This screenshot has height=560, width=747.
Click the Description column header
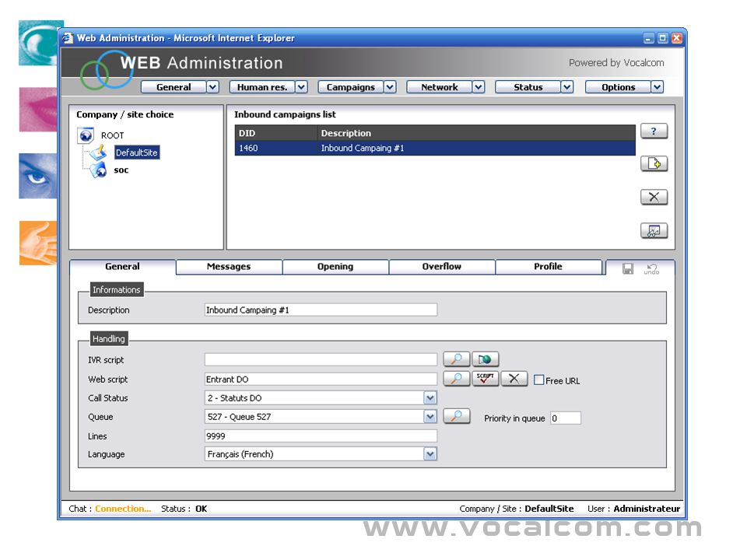coord(477,133)
